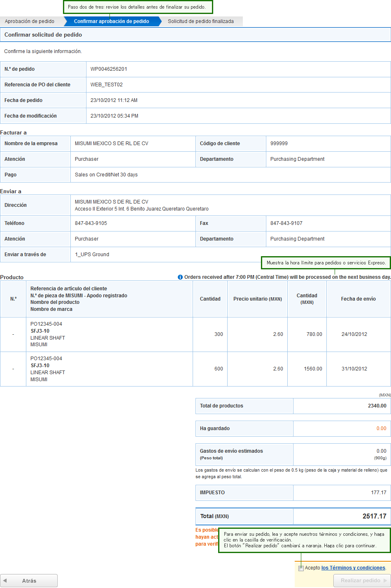Click ship date 24/10/2012
The image size is (391, 588).
pos(354,334)
